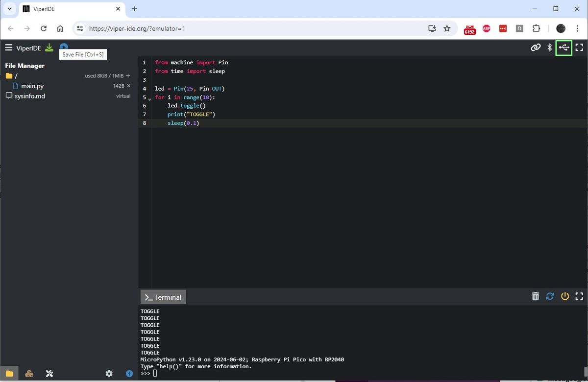Toggle terminal fullscreen view
588x382 pixels.
coord(580,296)
